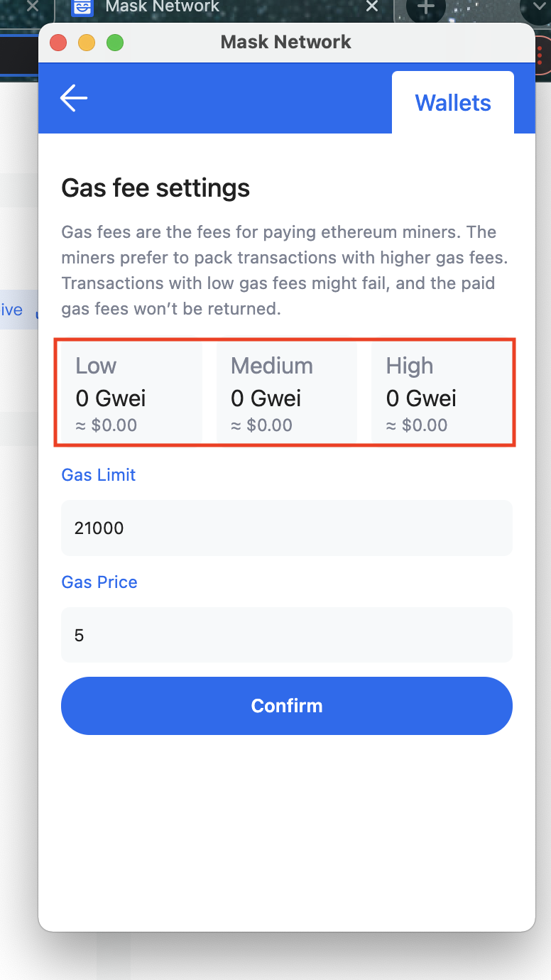Choose the High gas fee option
This screenshot has width=551, height=980.
[441, 393]
